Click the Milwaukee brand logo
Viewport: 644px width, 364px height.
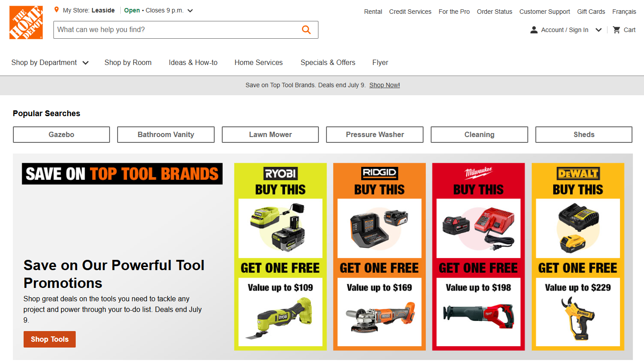pos(479,173)
